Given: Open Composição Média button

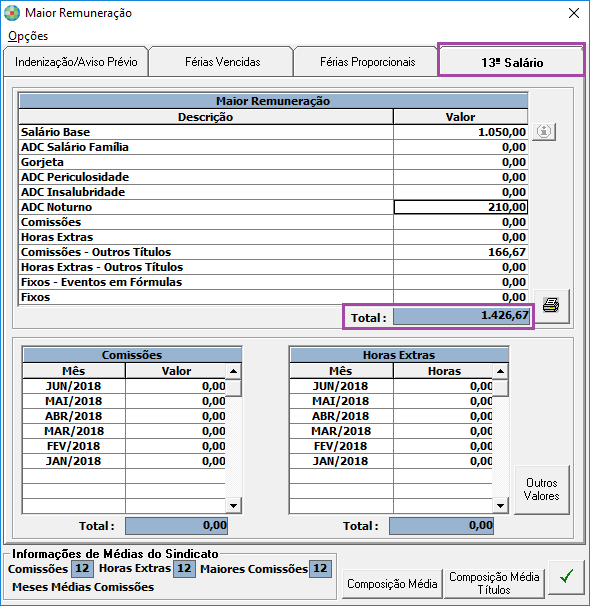Looking at the screenshot, I should pos(392,583).
